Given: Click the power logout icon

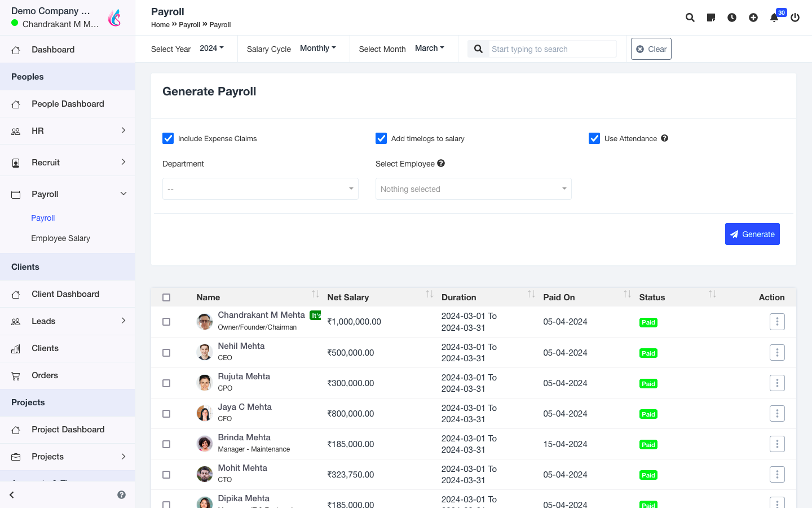Looking at the screenshot, I should [x=795, y=17].
